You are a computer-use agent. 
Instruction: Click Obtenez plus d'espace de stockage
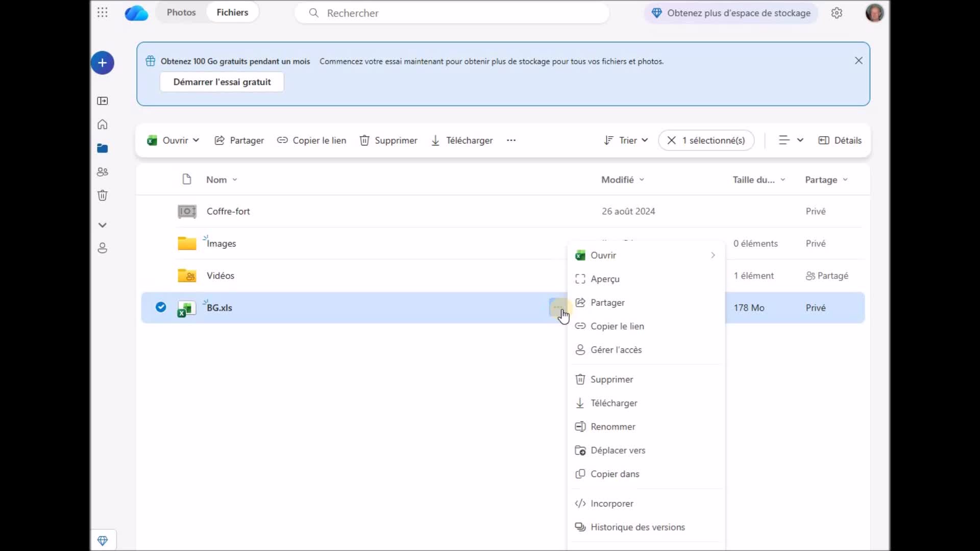(731, 13)
